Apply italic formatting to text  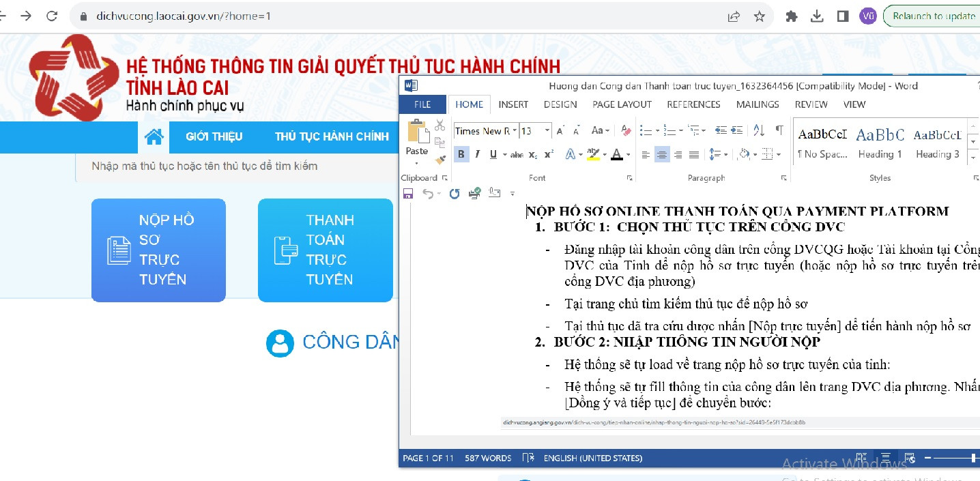pos(477,154)
